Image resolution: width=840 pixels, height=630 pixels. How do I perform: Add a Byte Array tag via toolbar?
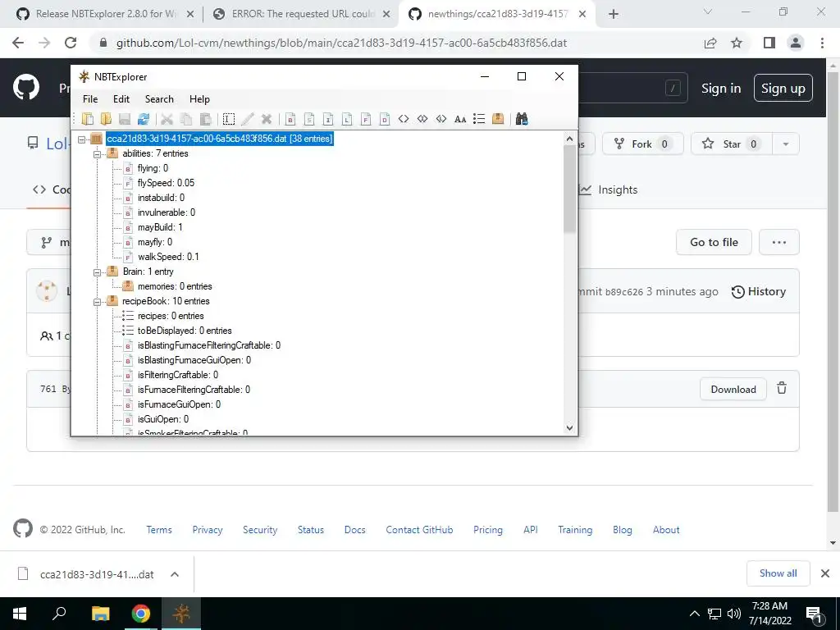coord(404,119)
